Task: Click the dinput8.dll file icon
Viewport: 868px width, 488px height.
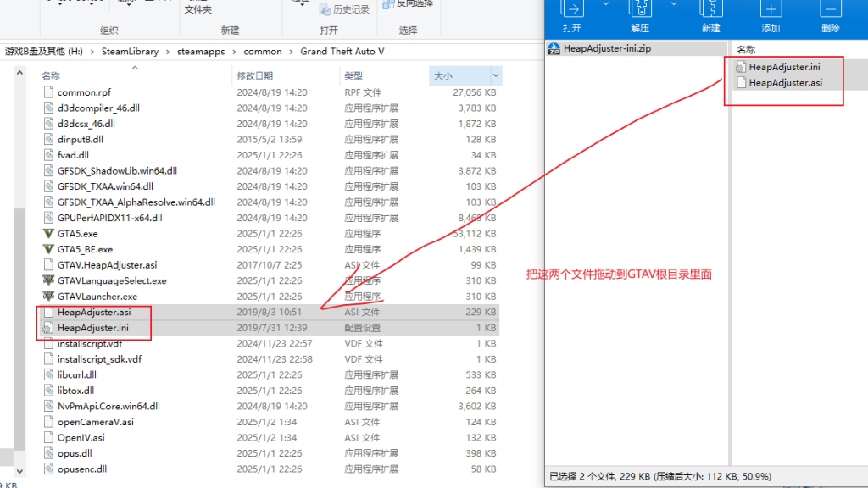Action: coord(48,140)
